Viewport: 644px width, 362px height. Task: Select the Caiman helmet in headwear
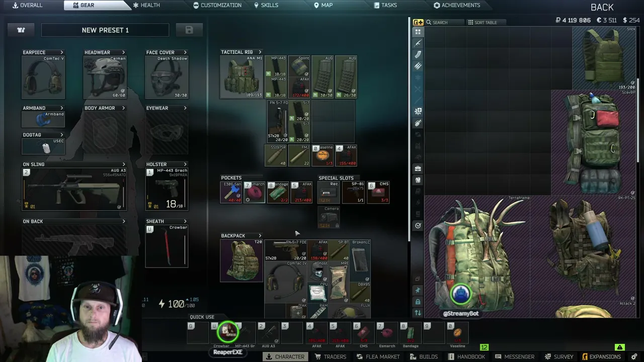[105, 77]
